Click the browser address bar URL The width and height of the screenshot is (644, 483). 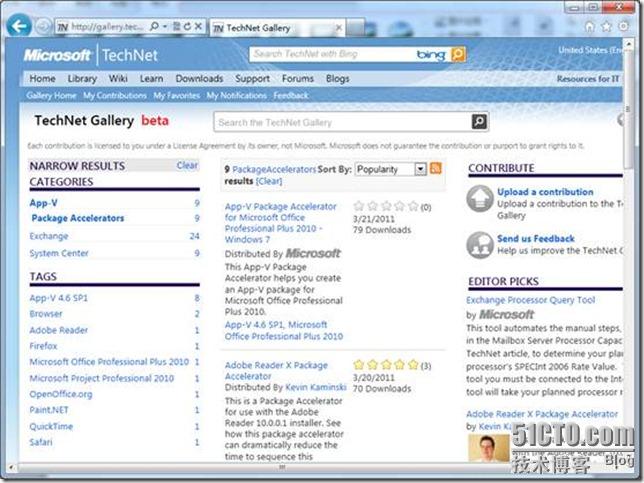[x=108, y=27]
